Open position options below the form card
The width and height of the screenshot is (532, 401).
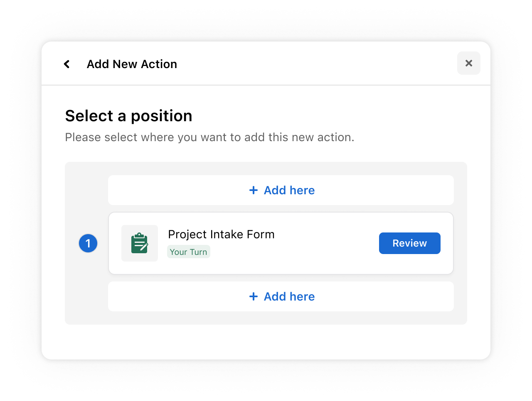pyautogui.click(x=281, y=296)
